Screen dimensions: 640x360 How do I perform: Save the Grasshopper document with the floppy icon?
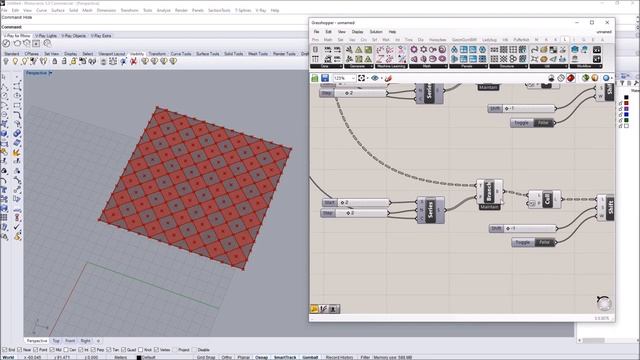[x=325, y=78]
